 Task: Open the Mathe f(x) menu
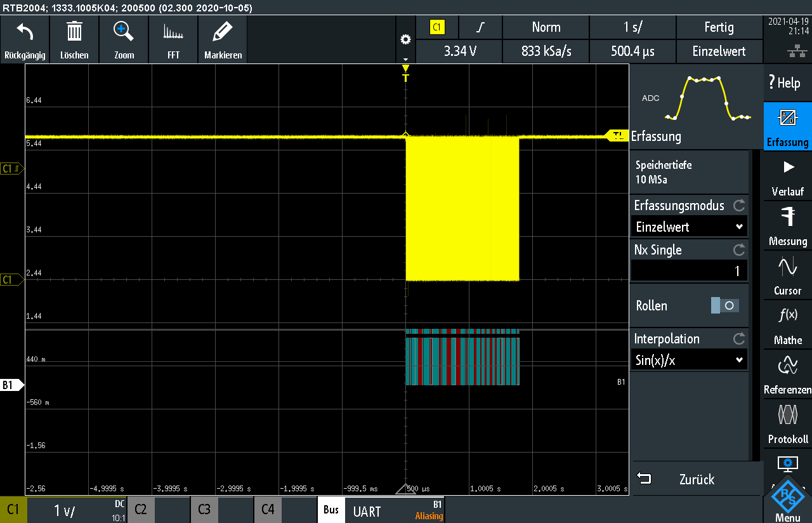pos(787,326)
